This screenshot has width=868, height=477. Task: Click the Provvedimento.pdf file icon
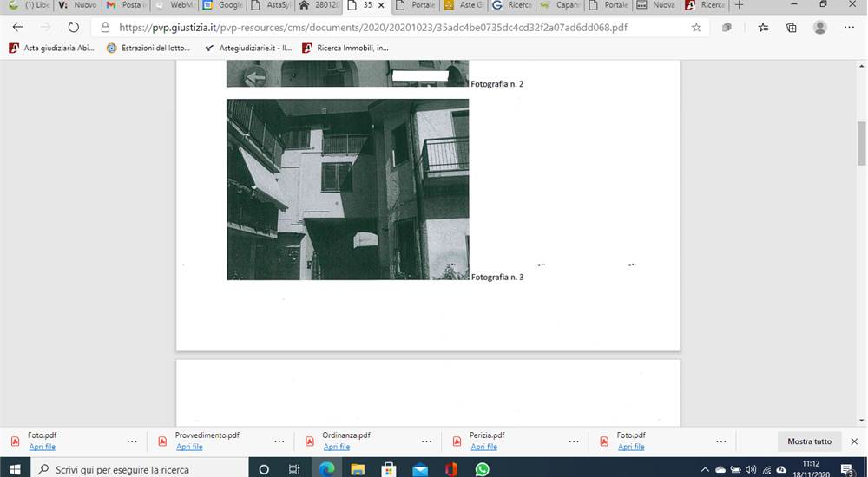162,441
